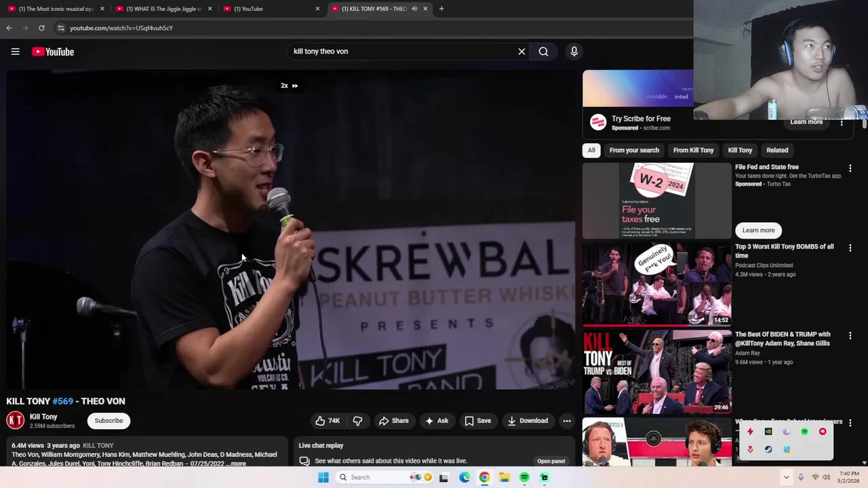The image size is (868, 488).
Task: Open Microsoft Edge from the taskbar
Action: [465, 477]
